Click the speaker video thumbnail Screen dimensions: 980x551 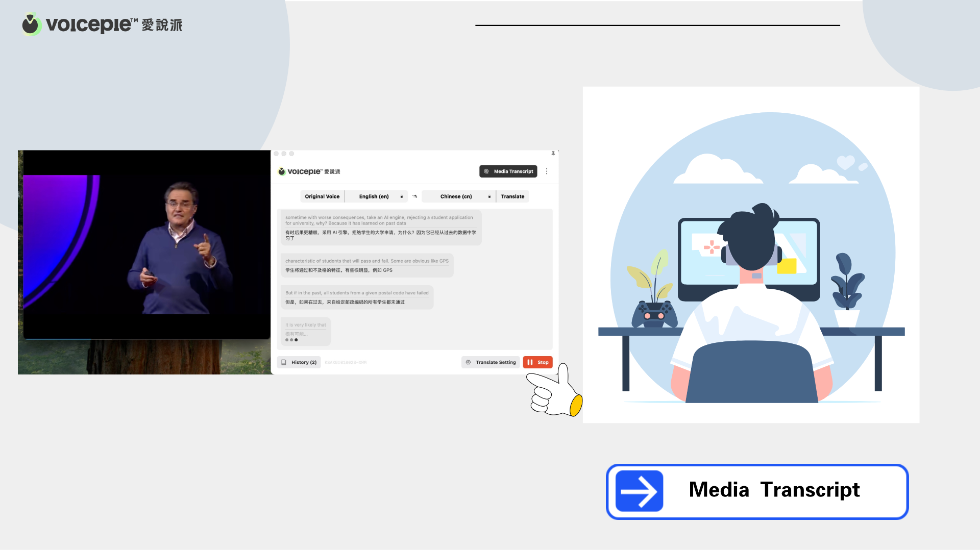[146, 245]
